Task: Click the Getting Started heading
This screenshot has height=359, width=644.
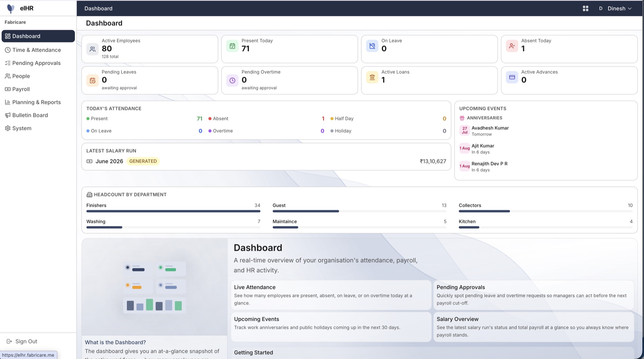Action: click(254, 353)
